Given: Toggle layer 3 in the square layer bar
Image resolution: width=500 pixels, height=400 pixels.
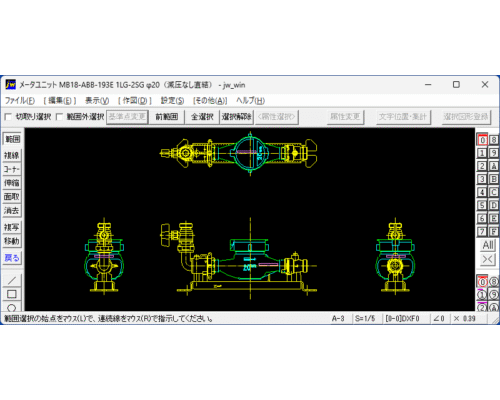Looking at the screenshot, I should (x=482, y=179).
